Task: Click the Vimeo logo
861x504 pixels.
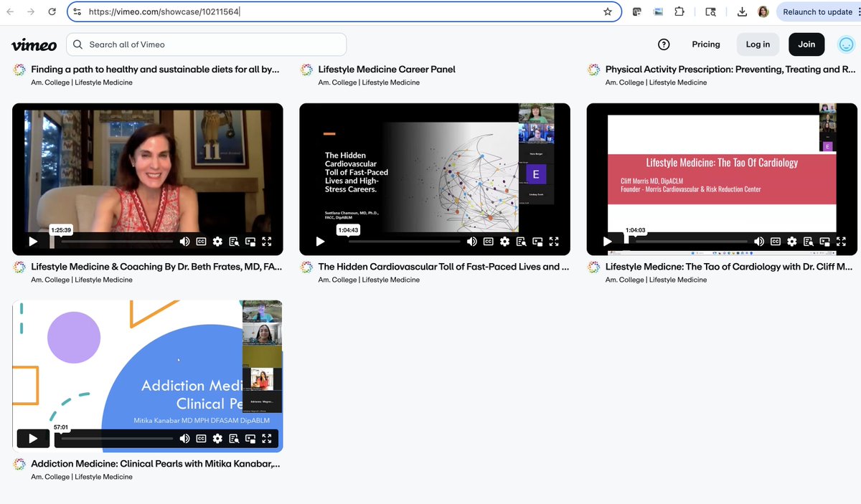Action: 34,44
